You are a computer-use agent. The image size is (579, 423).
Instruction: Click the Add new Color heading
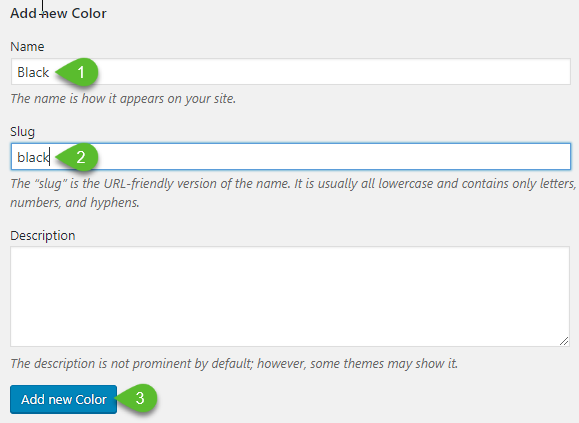pos(58,13)
